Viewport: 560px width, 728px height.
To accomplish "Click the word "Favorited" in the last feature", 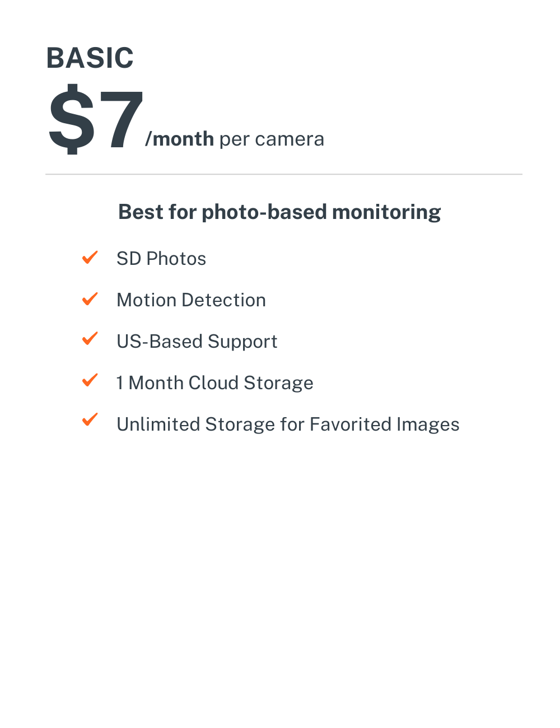I will point(351,424).
